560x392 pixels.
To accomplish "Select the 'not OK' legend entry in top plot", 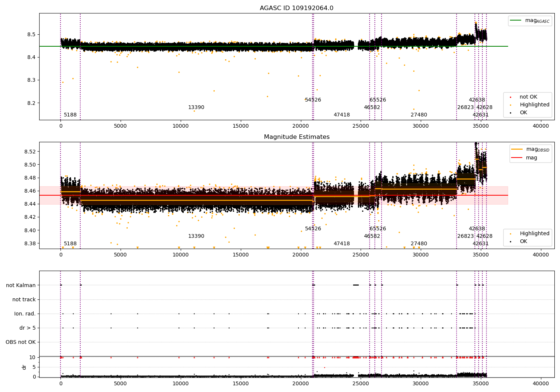I will click(x=528, y=97).
